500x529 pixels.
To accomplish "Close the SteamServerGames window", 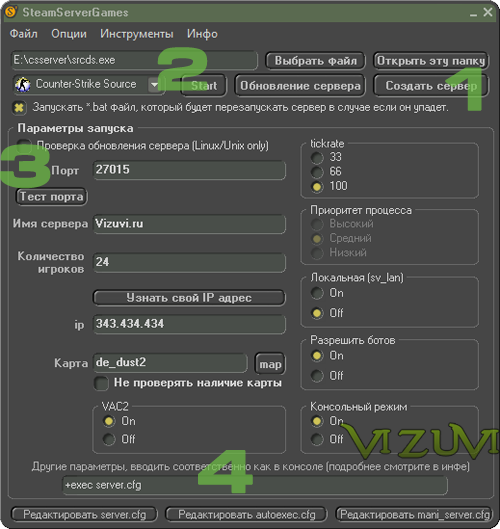I will 488,12.
